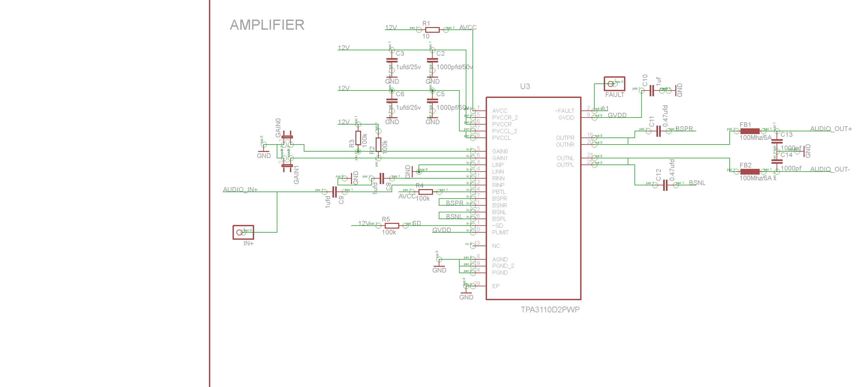
Task: Click the U3 reference designator label
Action: click(525, 86)
